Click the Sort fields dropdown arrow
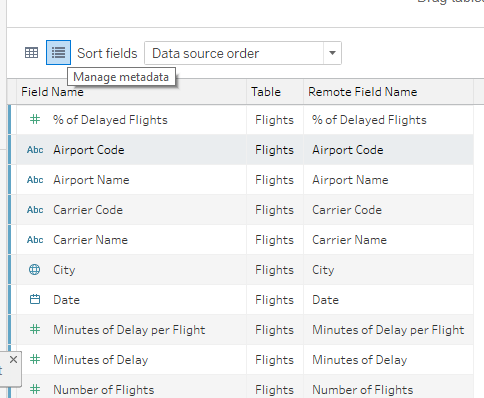The width and height of the screenshot is (484, 398). coord(332,53)
